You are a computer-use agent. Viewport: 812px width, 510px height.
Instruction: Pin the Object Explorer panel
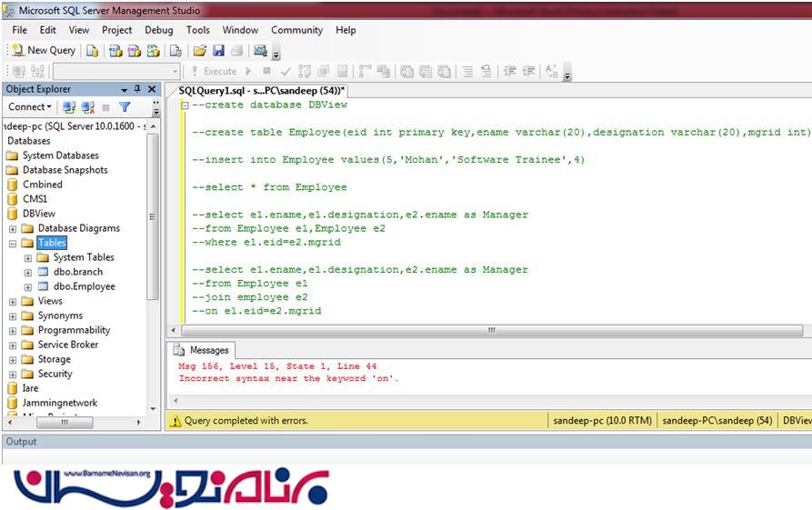coord(138,89)
